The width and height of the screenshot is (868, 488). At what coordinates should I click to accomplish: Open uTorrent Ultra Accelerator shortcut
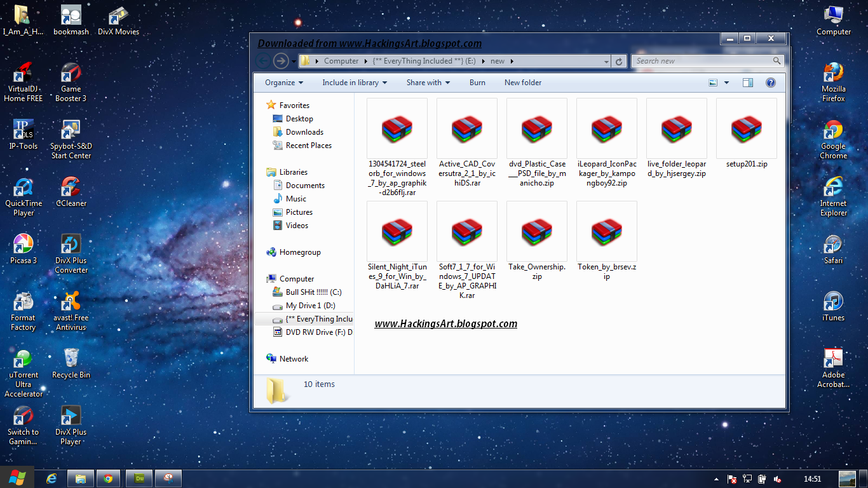[23, 373]
